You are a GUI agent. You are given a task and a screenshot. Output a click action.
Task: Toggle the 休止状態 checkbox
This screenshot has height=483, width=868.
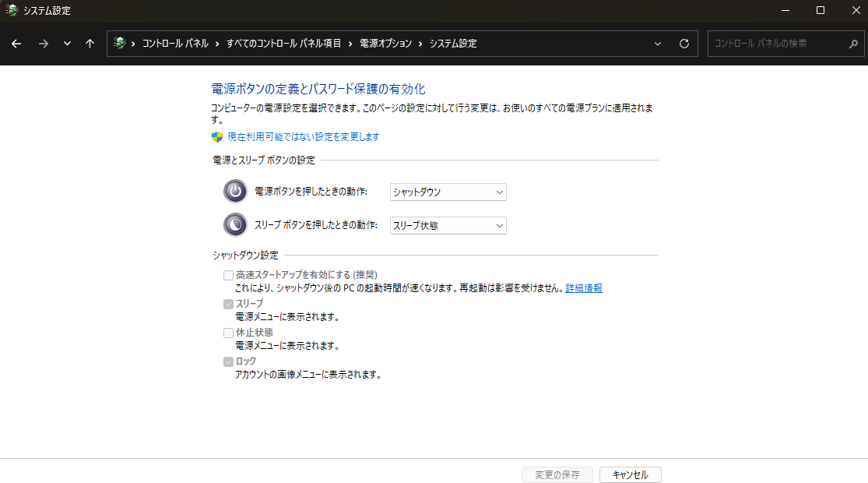[228, 333]
